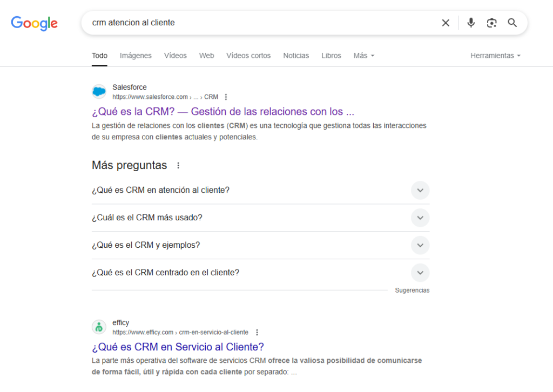Screen dimensions: 553x392
Task: Select the Todo tab
Action: pyautogui.click(x=99, y=56)
